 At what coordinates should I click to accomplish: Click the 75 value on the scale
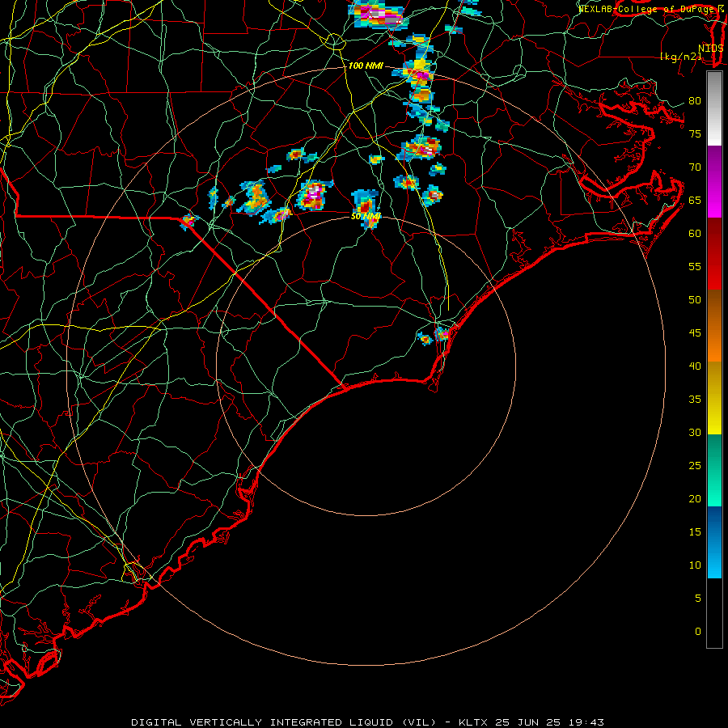695,134
